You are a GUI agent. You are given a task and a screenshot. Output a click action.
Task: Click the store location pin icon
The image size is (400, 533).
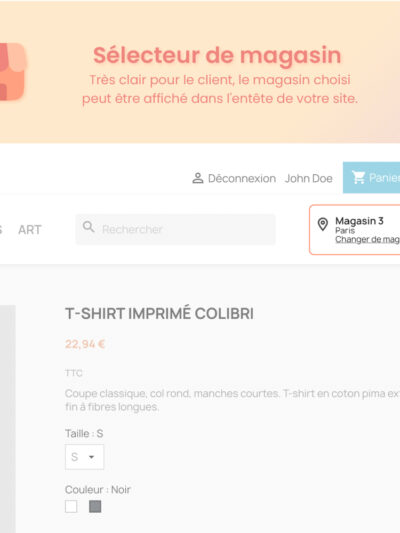[x=323, y=224]
